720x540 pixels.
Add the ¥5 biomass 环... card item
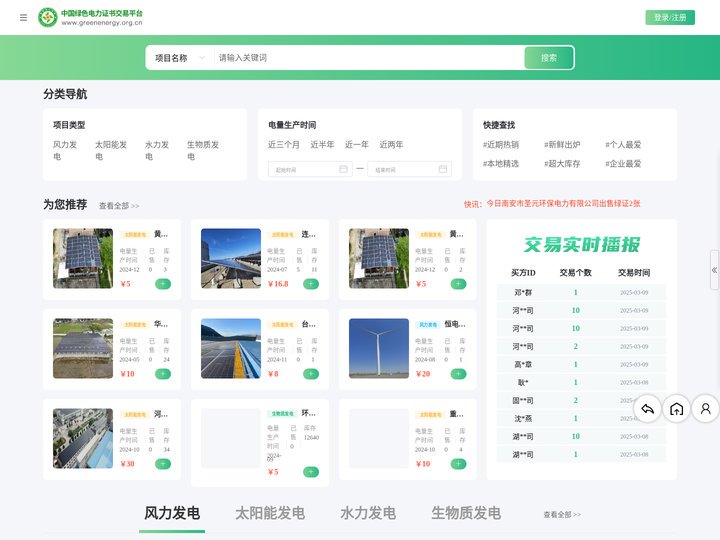pyautogui.click(x=311, y=472)
